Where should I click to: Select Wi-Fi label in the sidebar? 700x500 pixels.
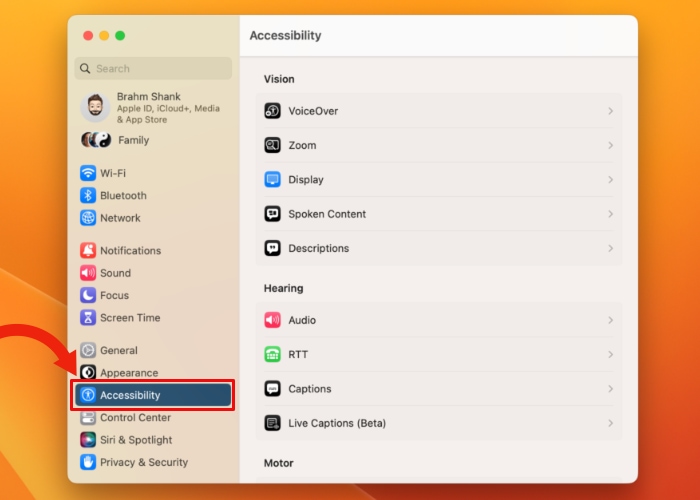(113, 173)
